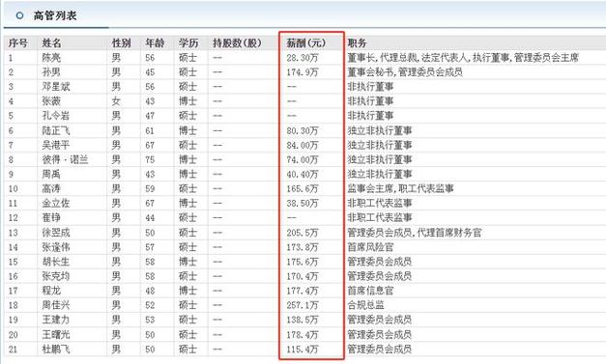This screenshot has height=364, width=606.
Task: Click salary value 38.50万
Action: [x=303, y=203]
